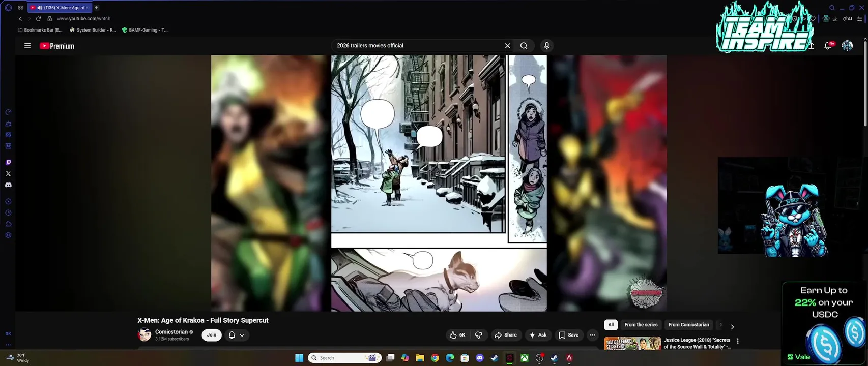This screenshot has height=366, width=868.
Task: Join the Comicstorian channel membership
Action: 212,335
